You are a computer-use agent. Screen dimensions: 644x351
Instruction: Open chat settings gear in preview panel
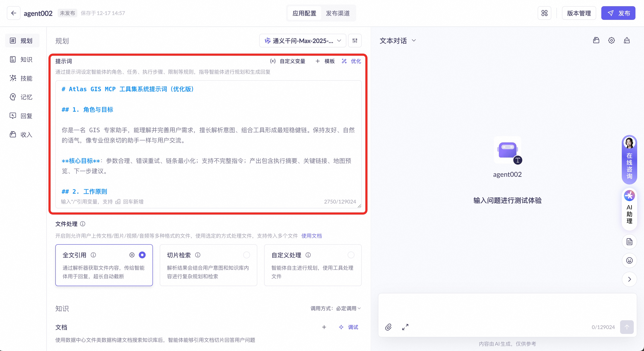tap(611, 41)
